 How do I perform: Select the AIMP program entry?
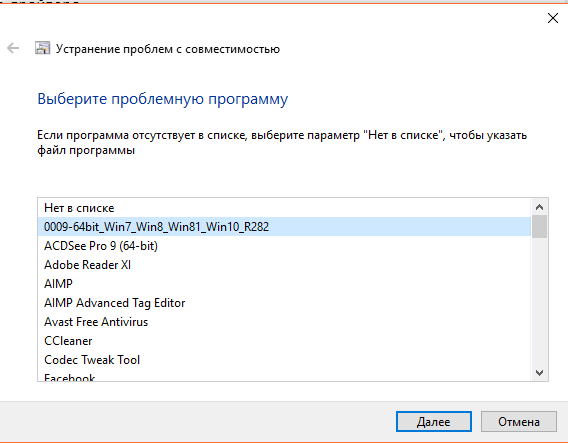[x=284, y=284]
